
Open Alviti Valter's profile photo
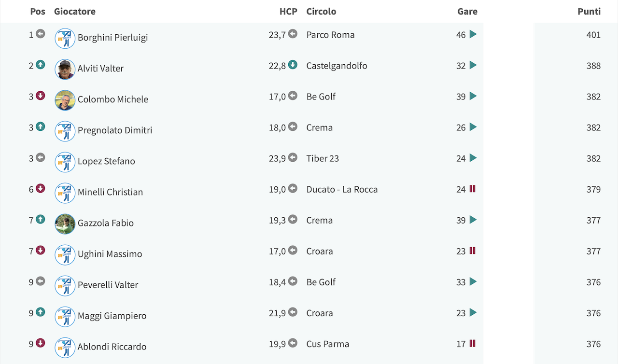point(65,70)
